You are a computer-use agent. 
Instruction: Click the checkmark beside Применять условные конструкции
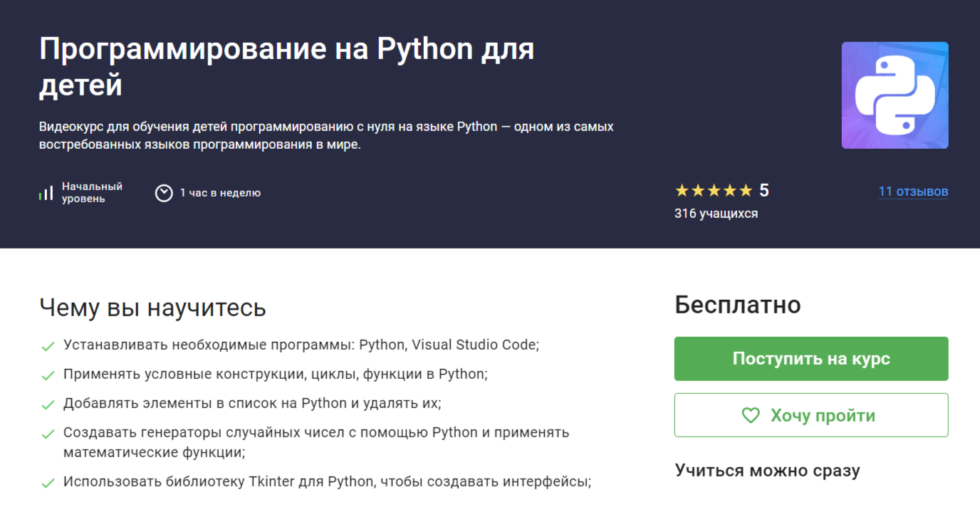pyautogui.click(x=48, y=375)
